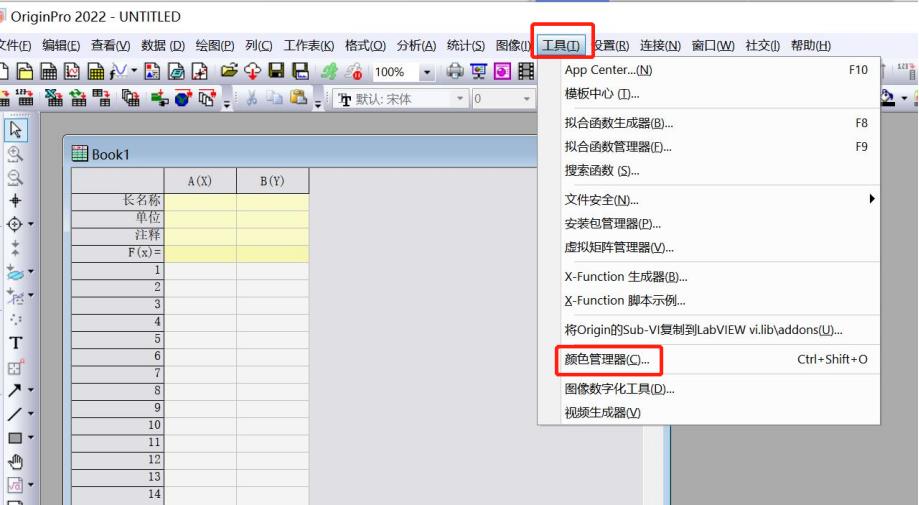919x505 pixels.
Task: Expand the Data Reader tool dropdown arrow
Action: tap(30, 224)
